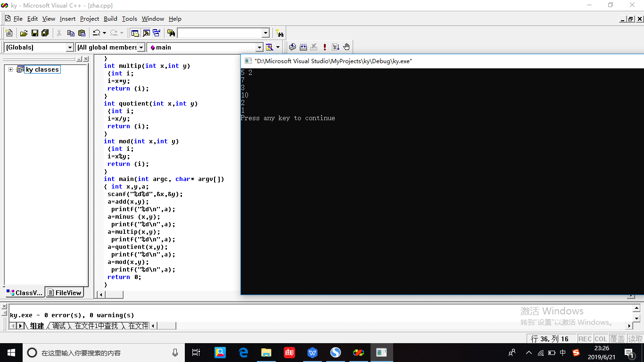The width and height of the screenshot is (644, 362).
Task: Click the Compile icon in build toolbar
Action: coord(292,47)
